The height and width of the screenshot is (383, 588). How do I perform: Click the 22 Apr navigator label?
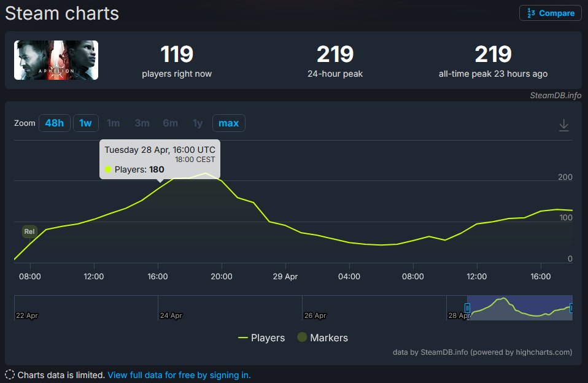tap(26, 315)
